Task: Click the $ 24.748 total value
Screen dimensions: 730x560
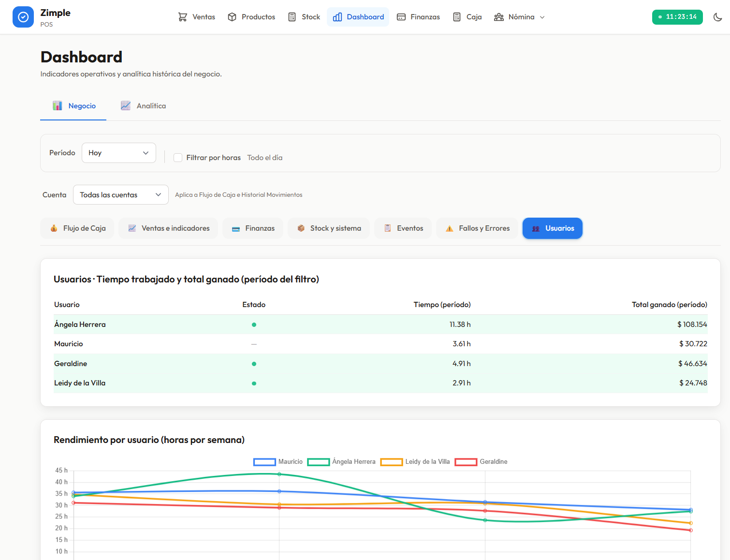Action: pyautogui.click(x=693, y=383)
